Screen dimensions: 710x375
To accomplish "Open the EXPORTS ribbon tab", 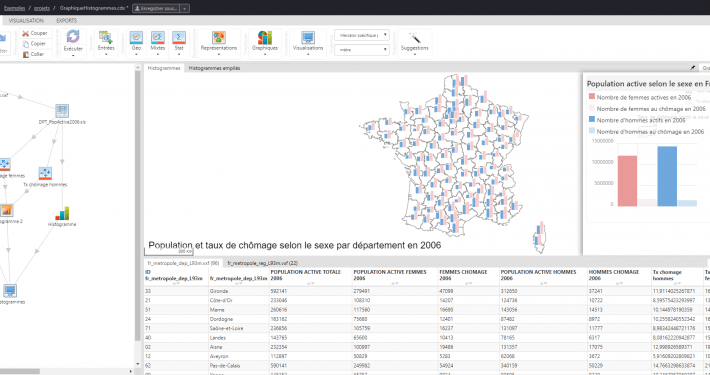I will [x=67, y=20].
